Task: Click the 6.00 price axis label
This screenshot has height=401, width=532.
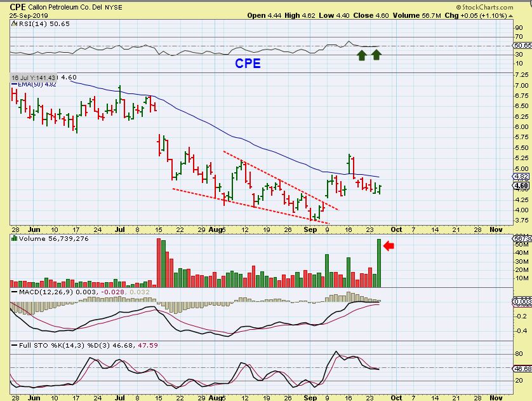Action: (521, 127)
